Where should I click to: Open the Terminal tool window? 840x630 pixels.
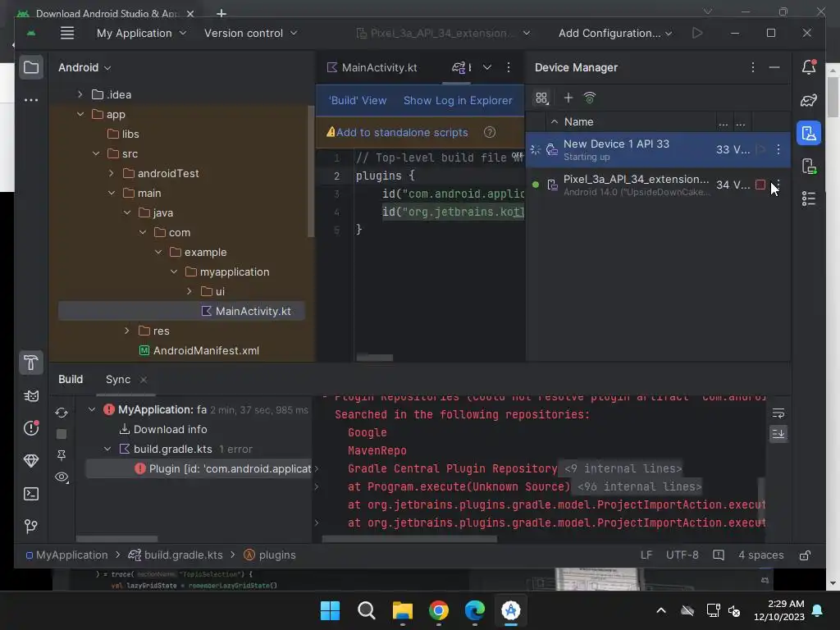31,493
